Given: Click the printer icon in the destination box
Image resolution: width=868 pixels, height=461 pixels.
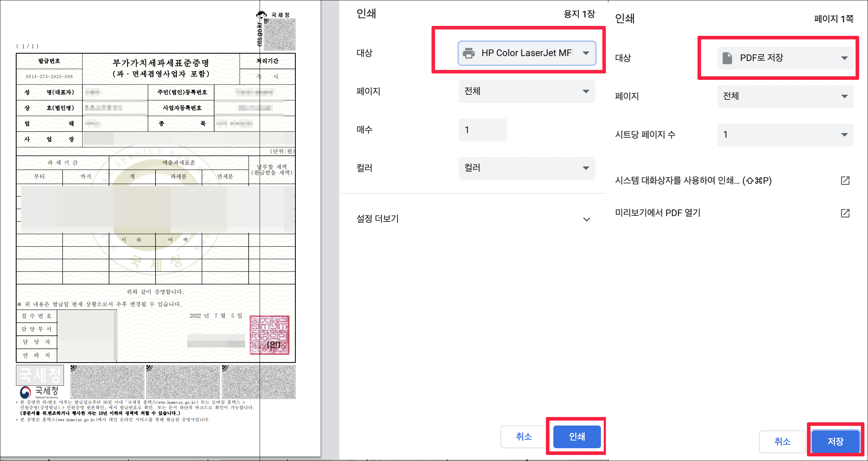Looking at the screenshot, I should tap(469, 53).
